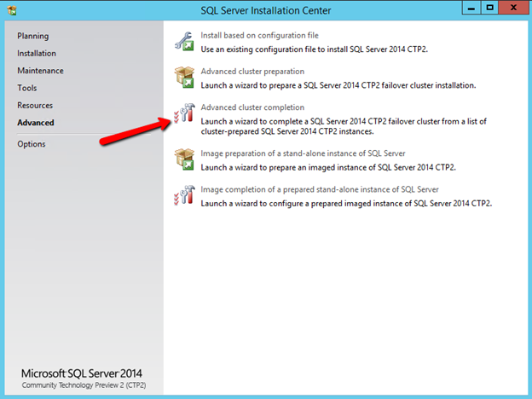This screenshot has width=532, height=399.
Task: Maximize the SQL Server Installation Center window
Action: pos(489,8)
